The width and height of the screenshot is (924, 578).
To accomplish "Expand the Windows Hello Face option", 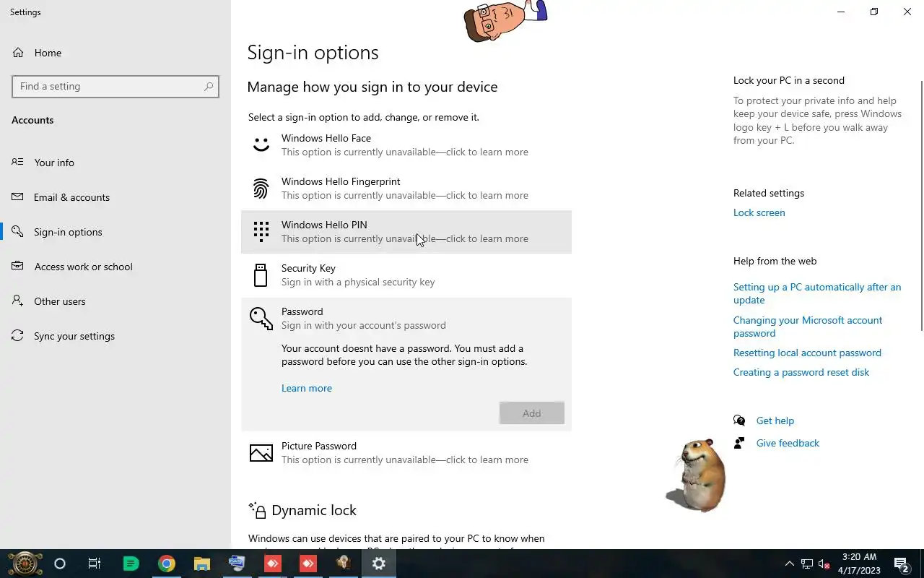I will pos(406,145).
